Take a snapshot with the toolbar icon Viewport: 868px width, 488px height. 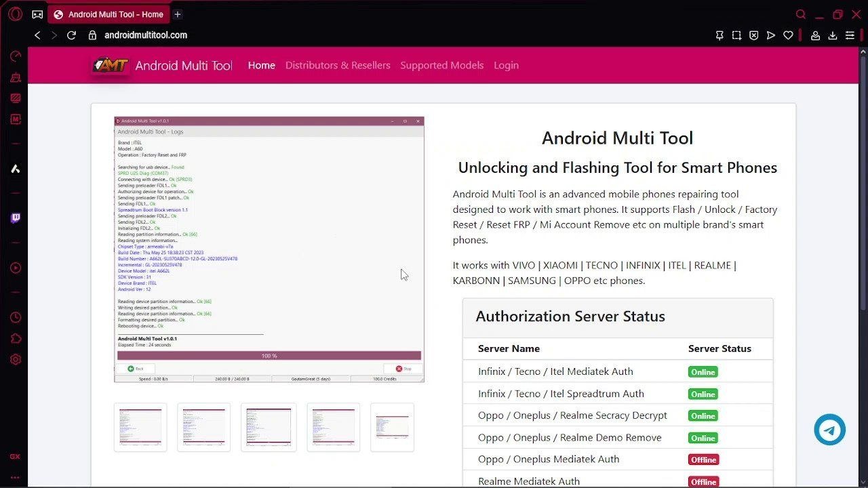(736, 35)
